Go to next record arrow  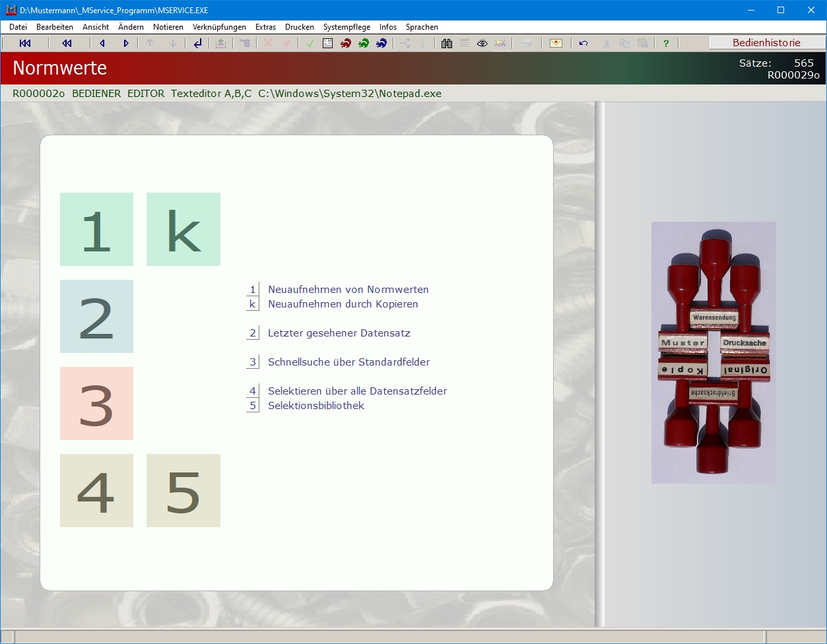[x=126, y=44]
